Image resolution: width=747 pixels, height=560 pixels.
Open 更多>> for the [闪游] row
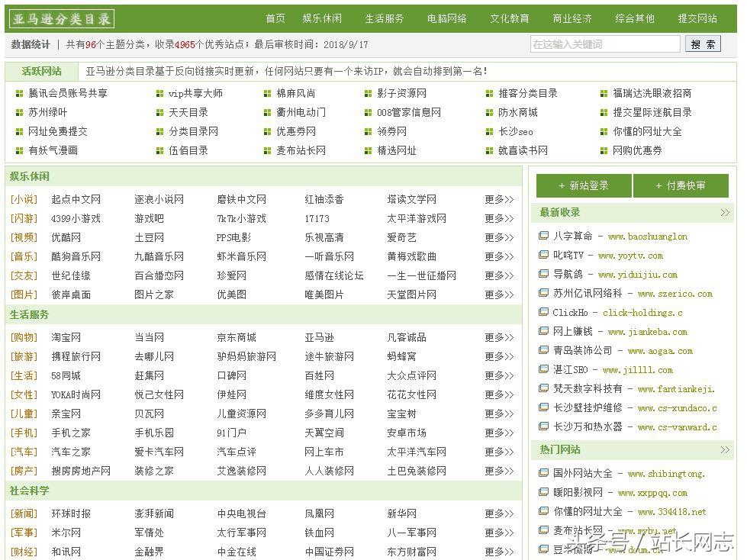[499, 218]
